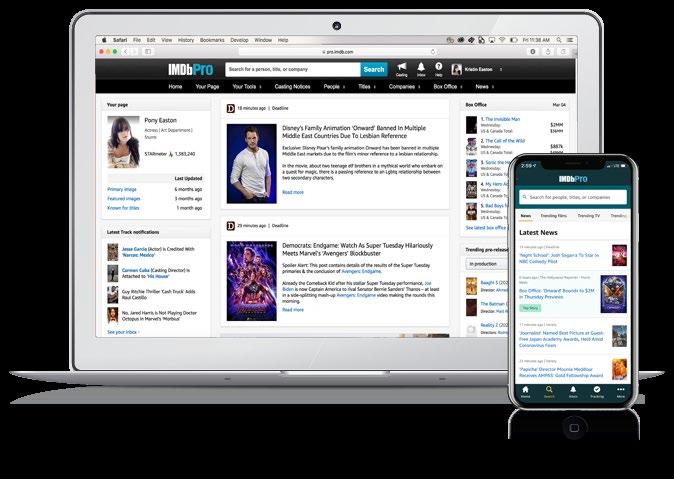Tap Inbox bell in phone bottom bar
The height and width of the screenshot is (479, 674).
pos(573,391)
